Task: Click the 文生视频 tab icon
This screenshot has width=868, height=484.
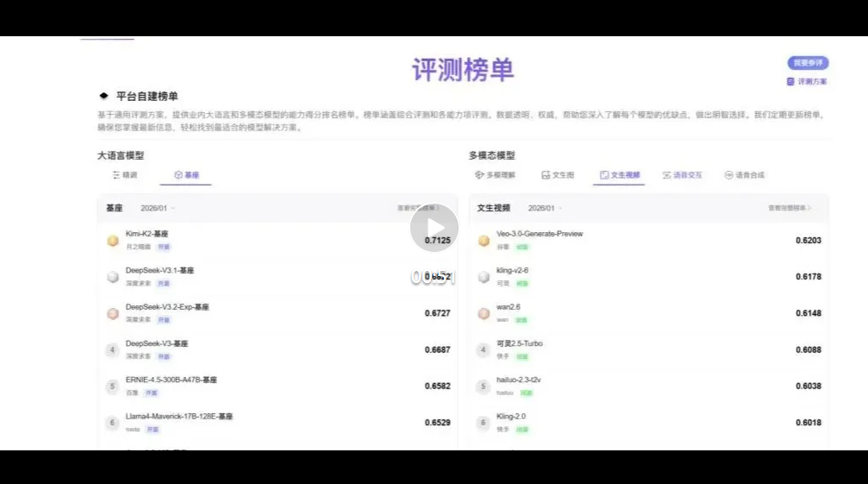Action: [604, 175]
